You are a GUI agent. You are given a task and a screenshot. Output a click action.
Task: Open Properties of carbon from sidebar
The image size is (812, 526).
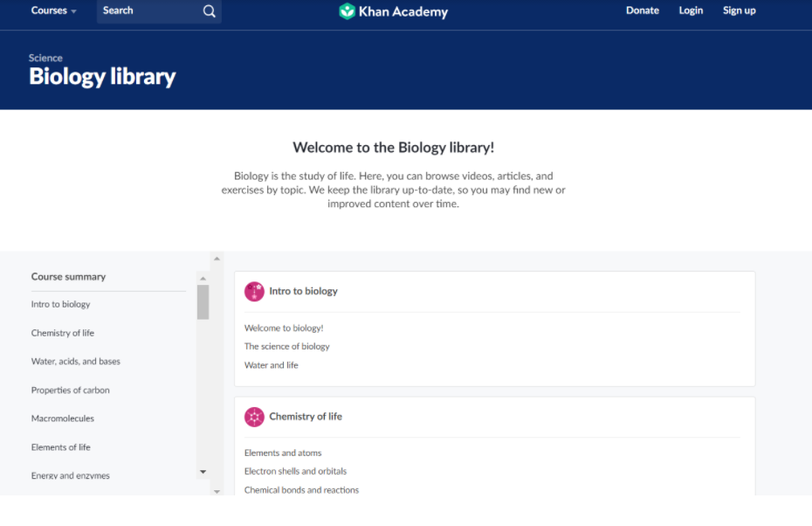[x=71, y=391]
